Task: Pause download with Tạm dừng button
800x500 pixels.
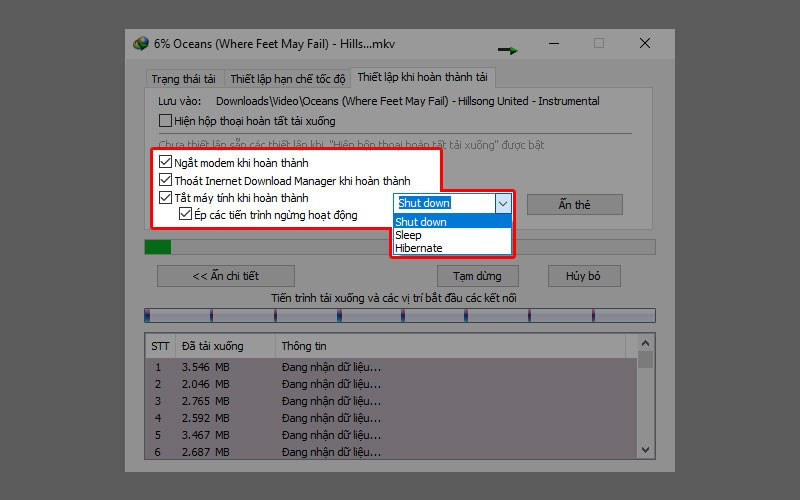Action: [478, 276]
